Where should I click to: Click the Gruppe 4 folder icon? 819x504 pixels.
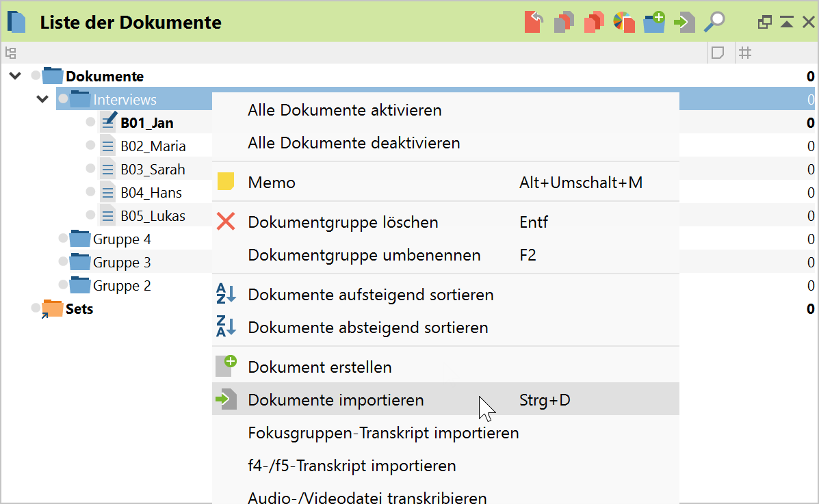[80, 239]
